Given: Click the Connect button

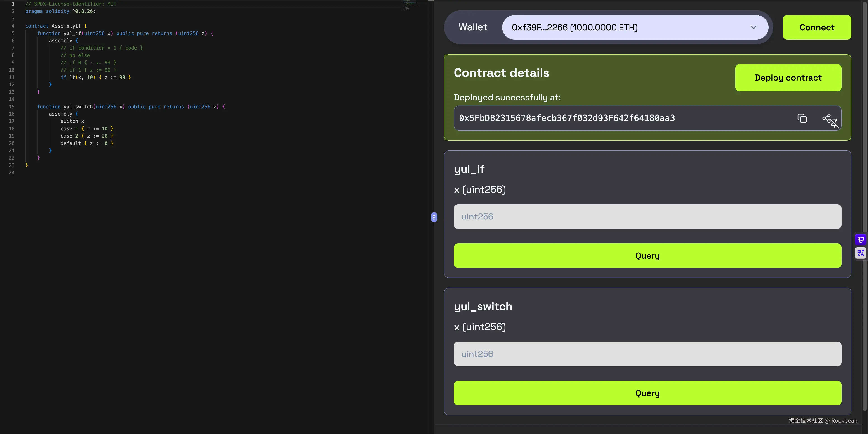Looking at the screenshot, I should coord(817,27).
